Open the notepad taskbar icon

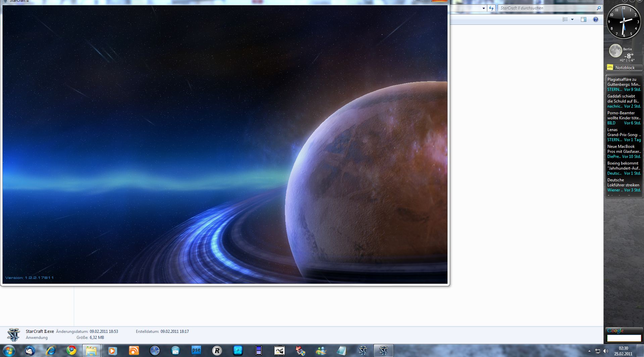342,351
